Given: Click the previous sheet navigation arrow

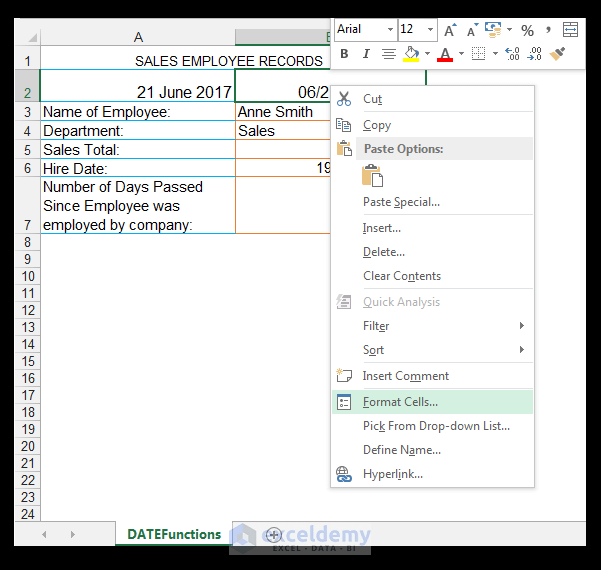Looking at the screenshot, I should coord(44,534).
